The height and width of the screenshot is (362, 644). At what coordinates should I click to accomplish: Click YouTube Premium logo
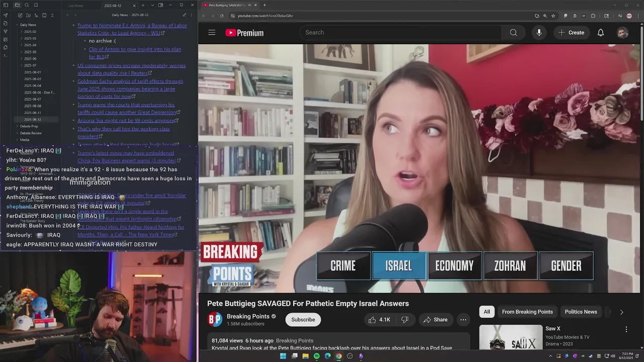245,33
